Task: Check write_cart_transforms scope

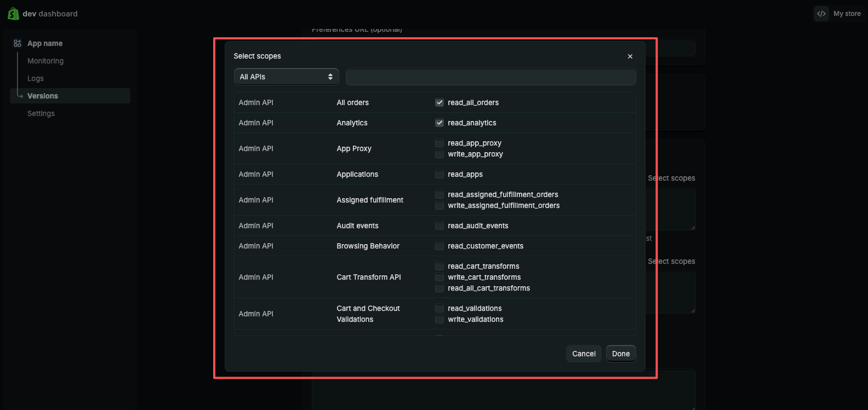Action: click(439, 277)
